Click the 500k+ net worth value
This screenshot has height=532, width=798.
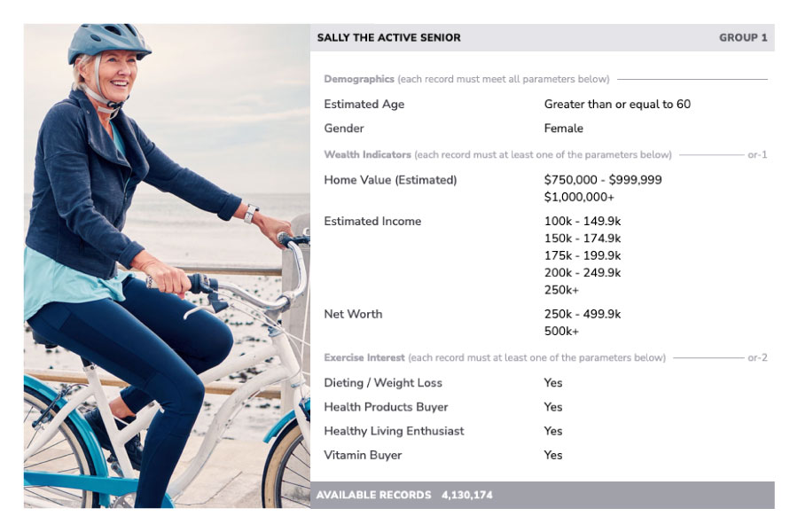(561, 331)
